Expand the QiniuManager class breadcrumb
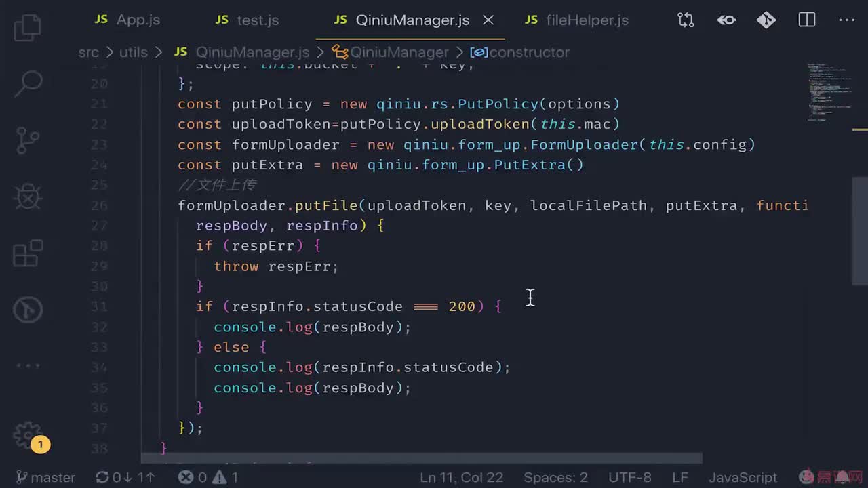868x488 pixels. (x=391, y=52)
